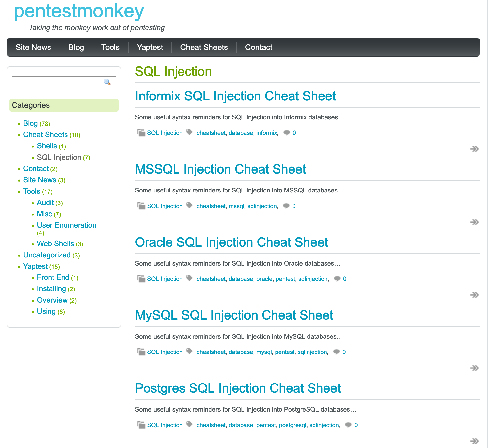Screen dimensions: 488x448
Task: Open the Yaptest navigation menu
Action: point(150,47)
